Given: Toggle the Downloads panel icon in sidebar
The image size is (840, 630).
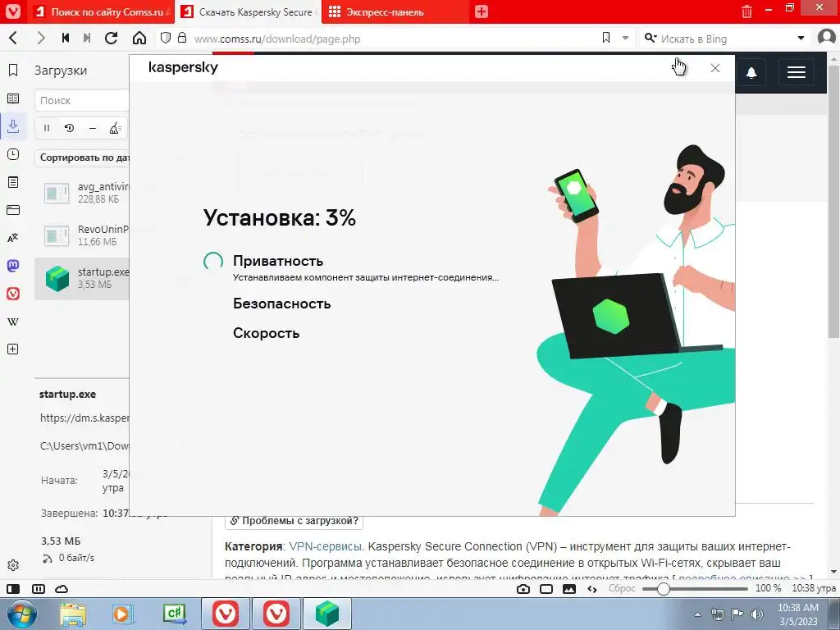Looking at the screenshot, I should (13, 126).
